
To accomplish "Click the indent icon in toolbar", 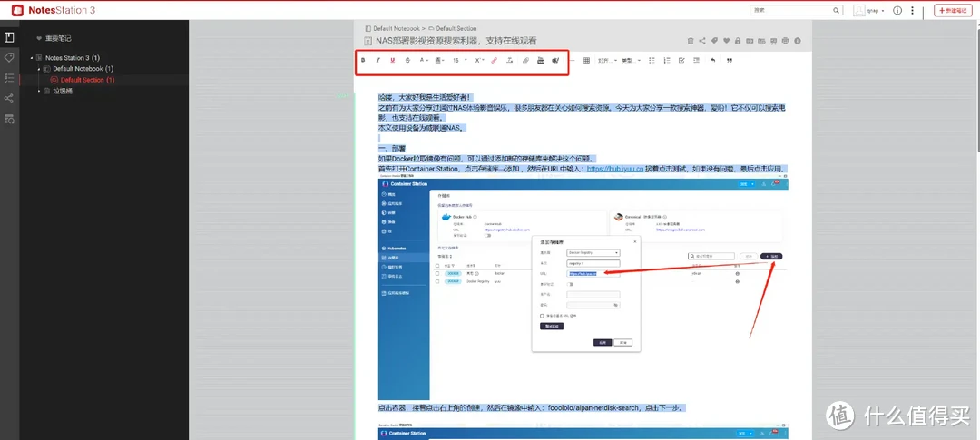I will [x=696, y=60].
